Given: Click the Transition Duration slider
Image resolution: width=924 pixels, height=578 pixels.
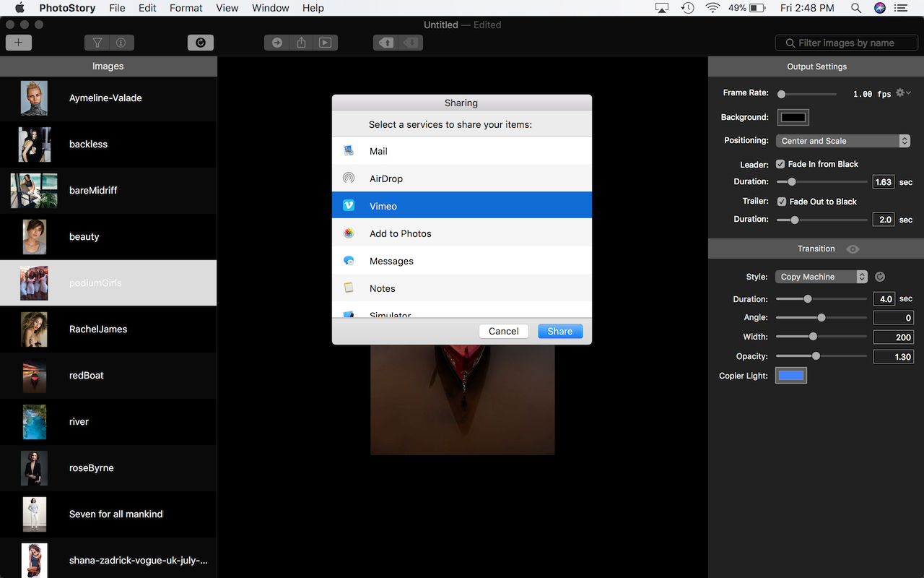Looking at the screenshot, I should (821, 298).
